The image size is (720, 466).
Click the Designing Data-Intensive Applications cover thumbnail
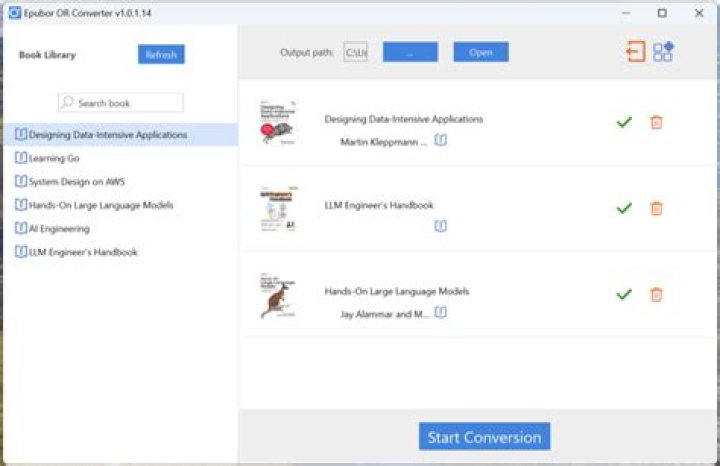point(276,124)
